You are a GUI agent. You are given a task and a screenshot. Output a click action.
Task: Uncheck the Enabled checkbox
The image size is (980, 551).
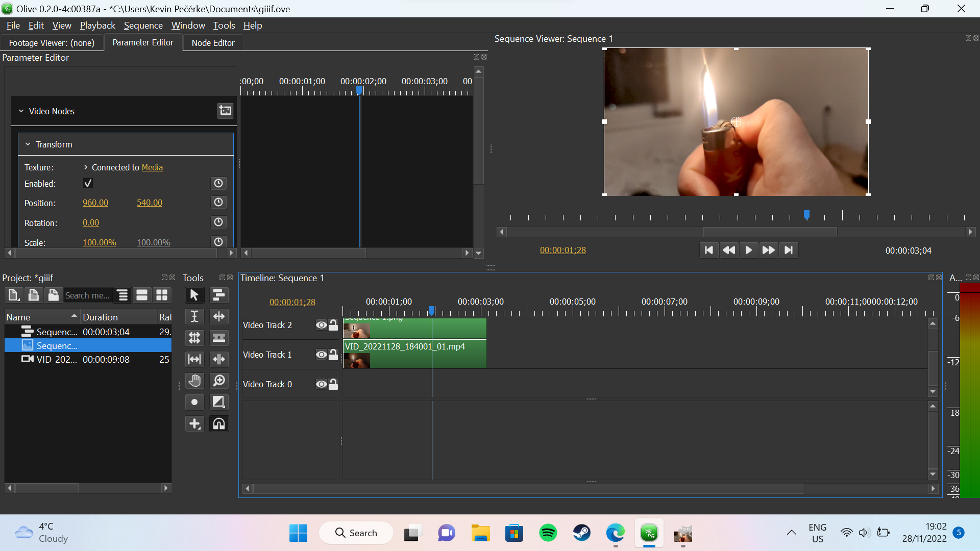[x=88, y=183]
